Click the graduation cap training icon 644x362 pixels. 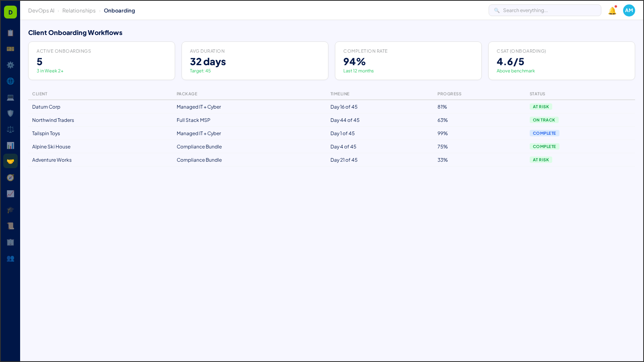point(10,210)
